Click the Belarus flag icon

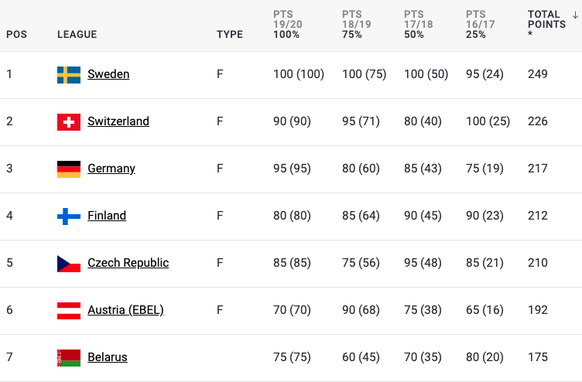69,357
